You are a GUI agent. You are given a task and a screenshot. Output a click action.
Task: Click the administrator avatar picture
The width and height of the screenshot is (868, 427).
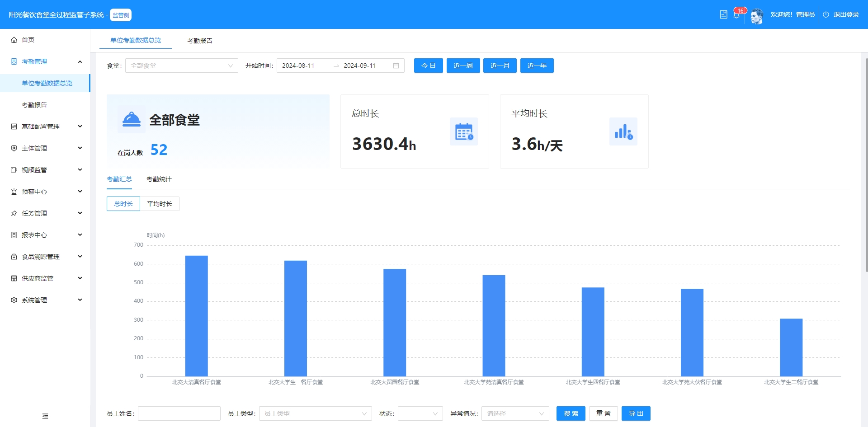757,16
